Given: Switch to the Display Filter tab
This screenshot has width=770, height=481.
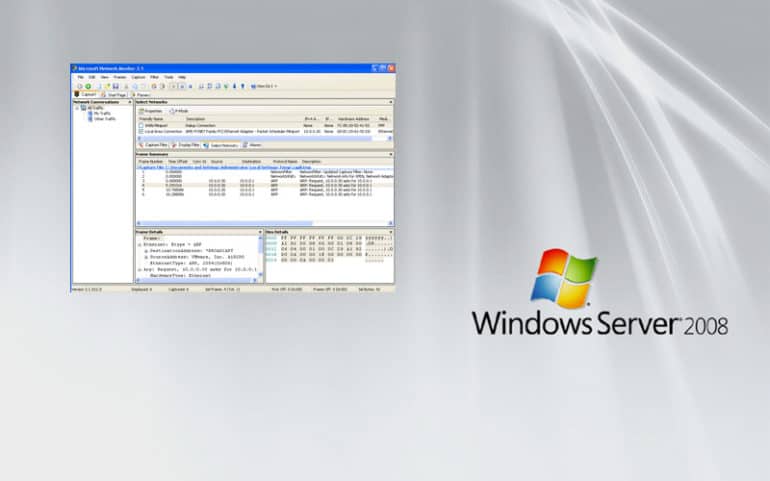Looking at the screenshot, I should pyautogui.click(x=186, y=145).
